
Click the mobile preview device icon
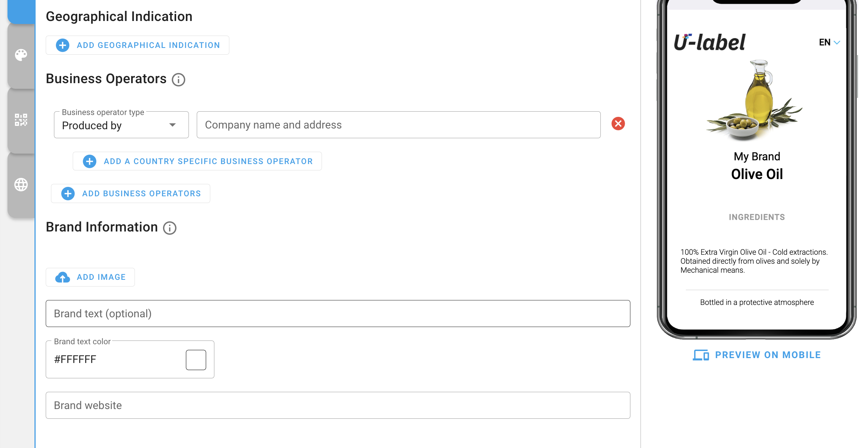(700, 355)
